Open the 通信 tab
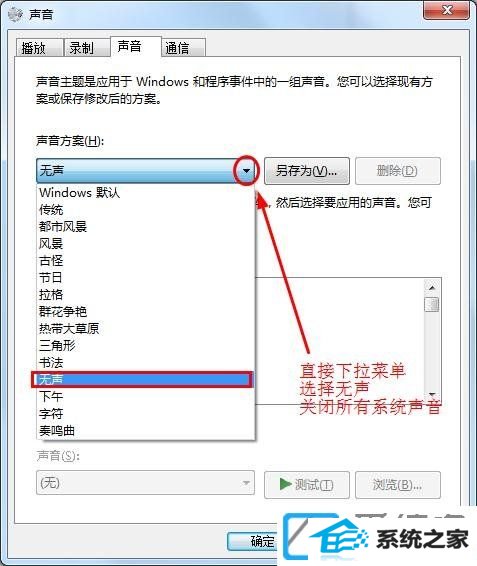 [183, 48]
